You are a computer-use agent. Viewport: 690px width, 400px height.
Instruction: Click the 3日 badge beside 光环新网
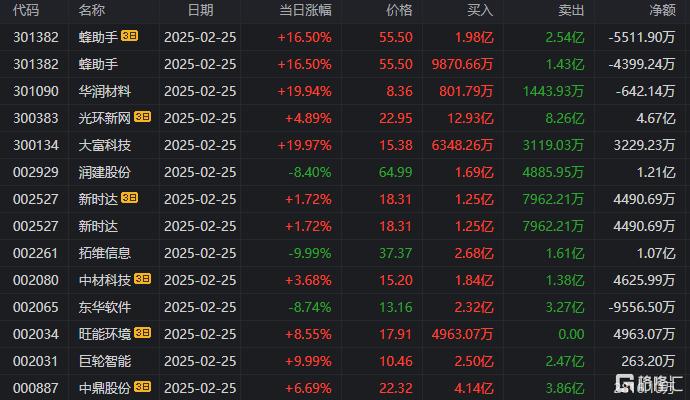pyautogui.click(x=143, y=117)
